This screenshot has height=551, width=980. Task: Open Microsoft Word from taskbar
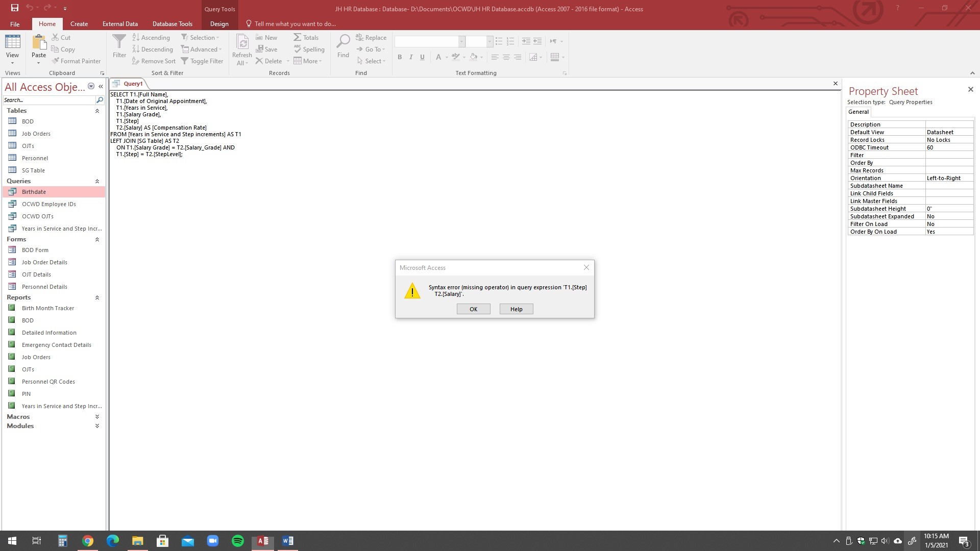[288, 541]
